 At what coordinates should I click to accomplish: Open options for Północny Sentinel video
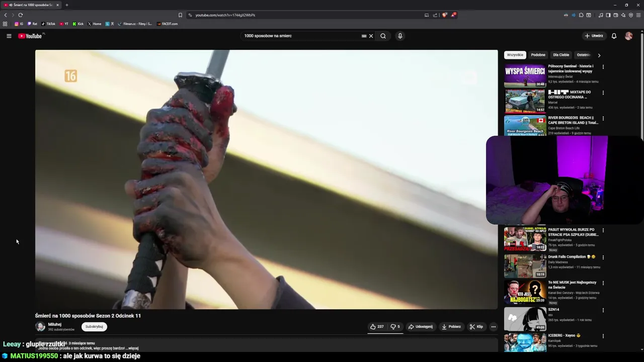pos(603,67)
